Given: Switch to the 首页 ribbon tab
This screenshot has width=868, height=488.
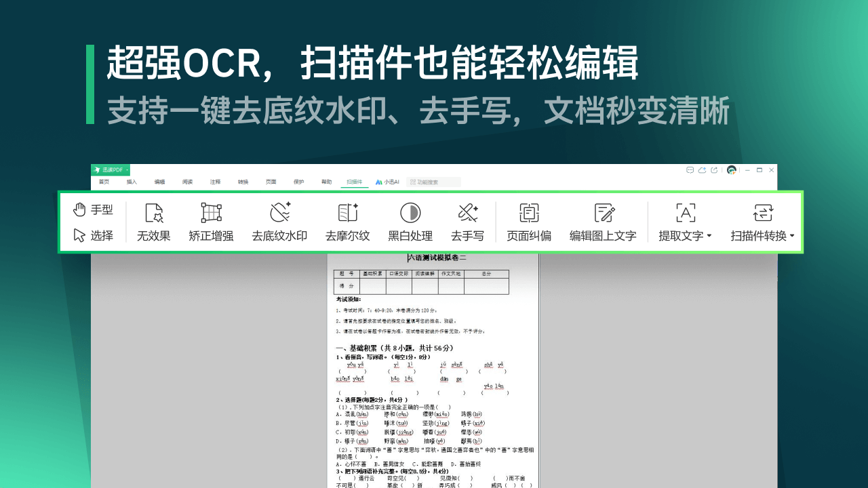Looking at the screenshot, I should tap(104, 182).
